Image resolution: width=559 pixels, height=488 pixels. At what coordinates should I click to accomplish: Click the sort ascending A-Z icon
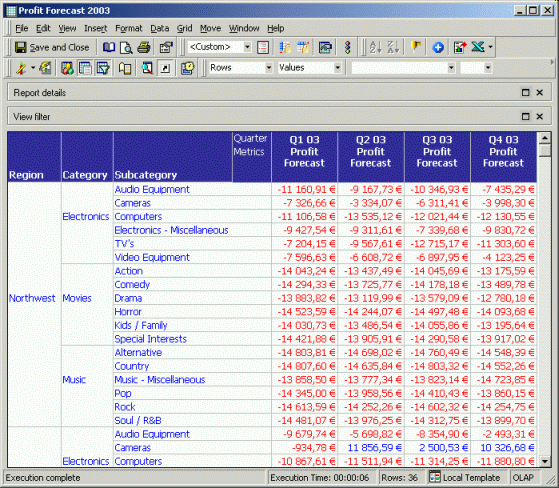pyautogui.click(x=375, y=47)
